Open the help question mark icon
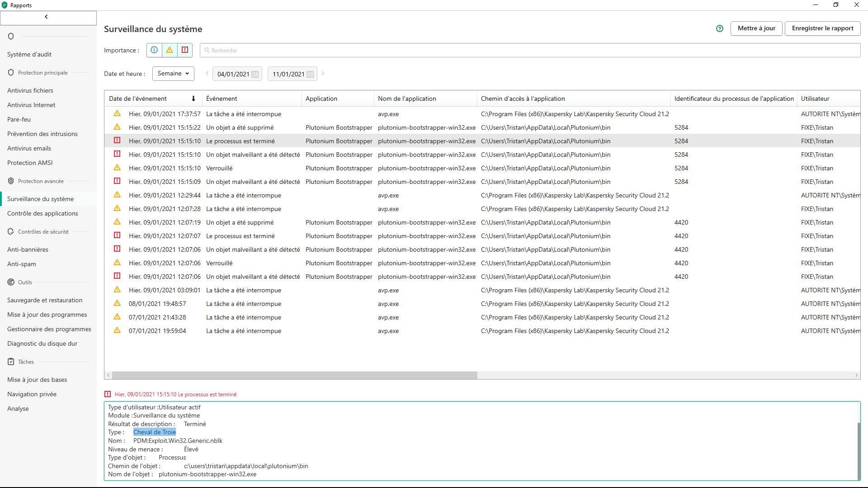868x488 pixels. point(720,28)
